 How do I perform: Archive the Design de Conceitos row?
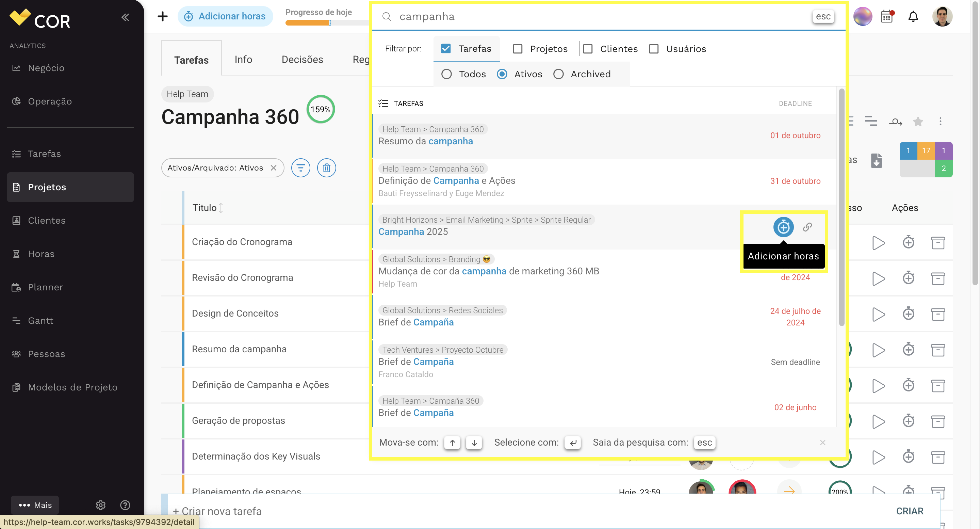coord(938,314)
